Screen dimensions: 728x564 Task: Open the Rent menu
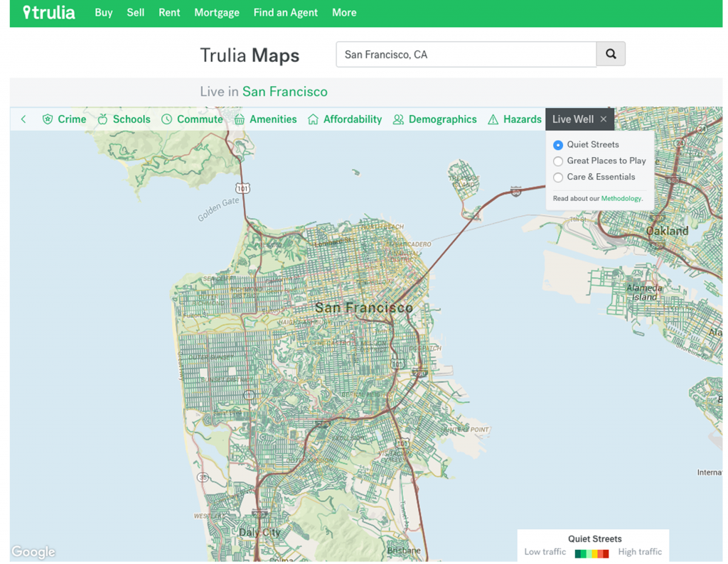(x=169, y=13)
